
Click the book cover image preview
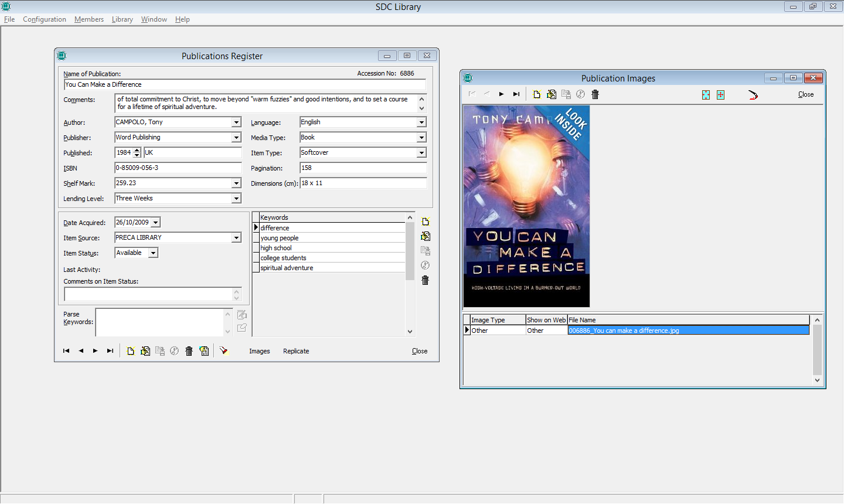[x=526, y=206]
